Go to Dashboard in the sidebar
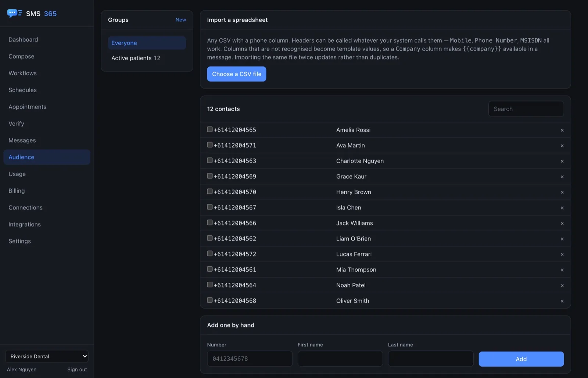This screenshot has width=588, height=378. click(x=47, y=39)
